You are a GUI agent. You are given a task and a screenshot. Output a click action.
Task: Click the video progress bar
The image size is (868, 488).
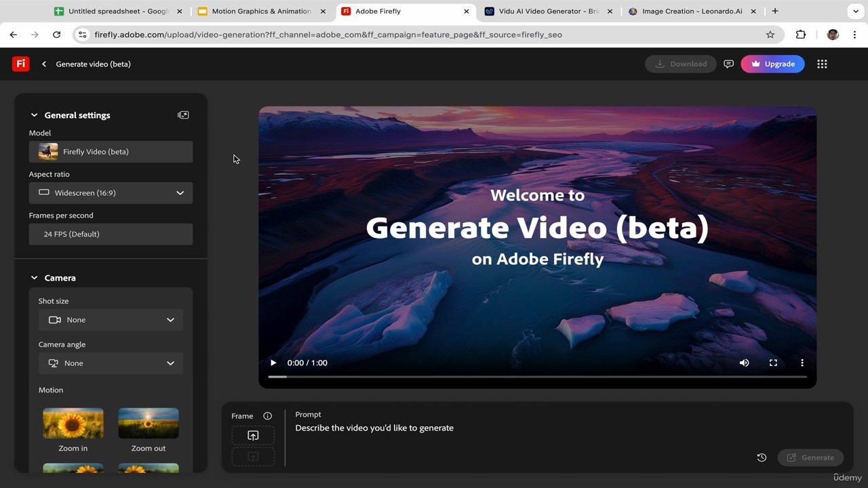coord(538,377)
